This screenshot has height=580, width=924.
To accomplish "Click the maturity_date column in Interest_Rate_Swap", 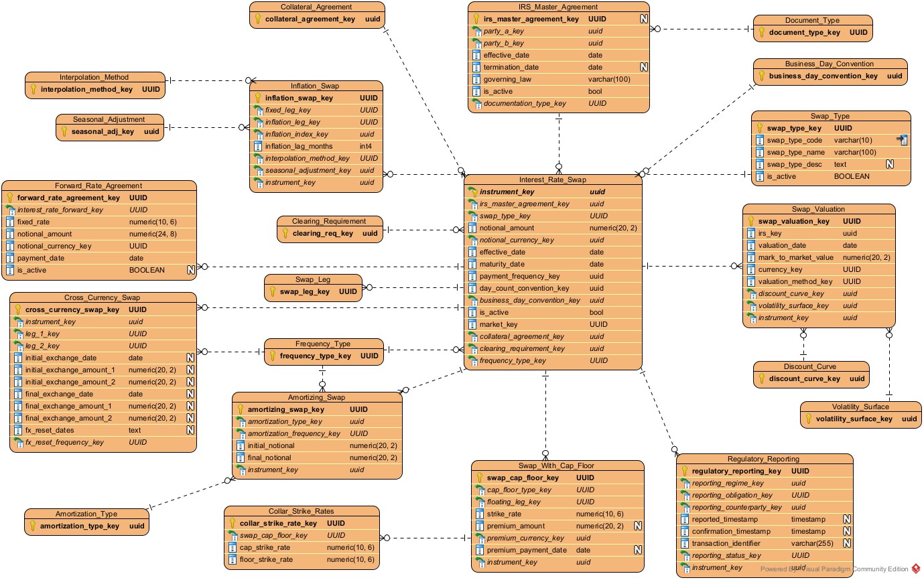I will 502,265.
